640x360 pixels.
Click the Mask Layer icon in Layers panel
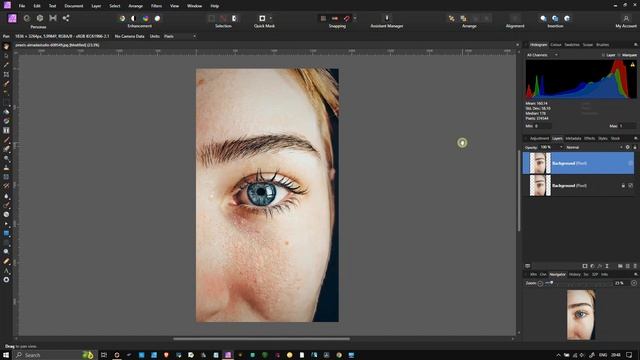click(585, 266)
